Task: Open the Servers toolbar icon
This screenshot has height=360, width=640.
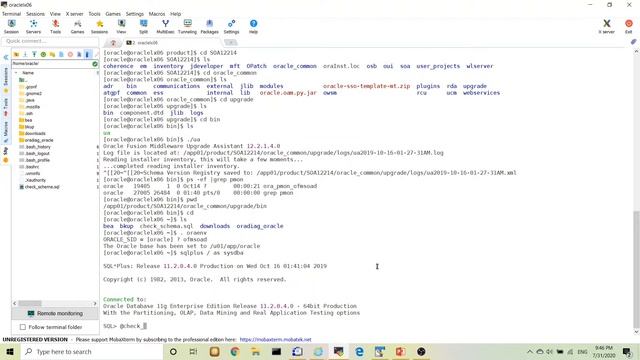Action: coord(33,26)
